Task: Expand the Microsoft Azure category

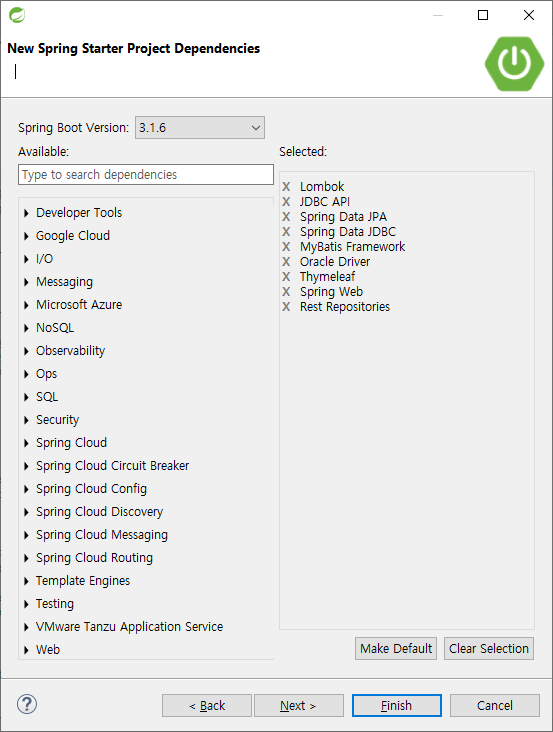Action: [x=26, y=305]
